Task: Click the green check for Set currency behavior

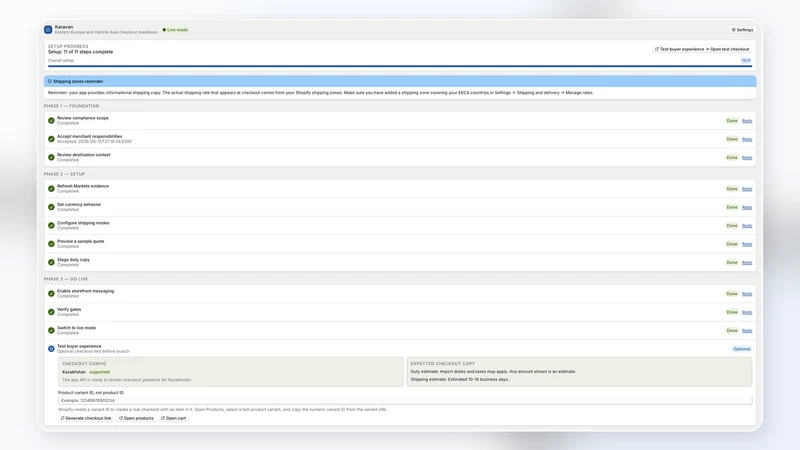Action: (x=51, y=207)
